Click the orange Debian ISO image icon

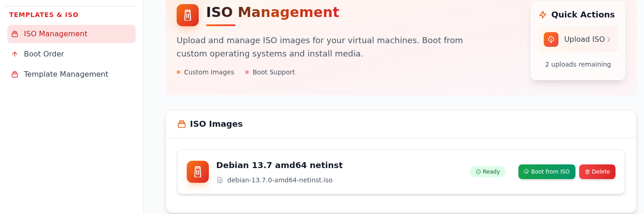[198, 172]
